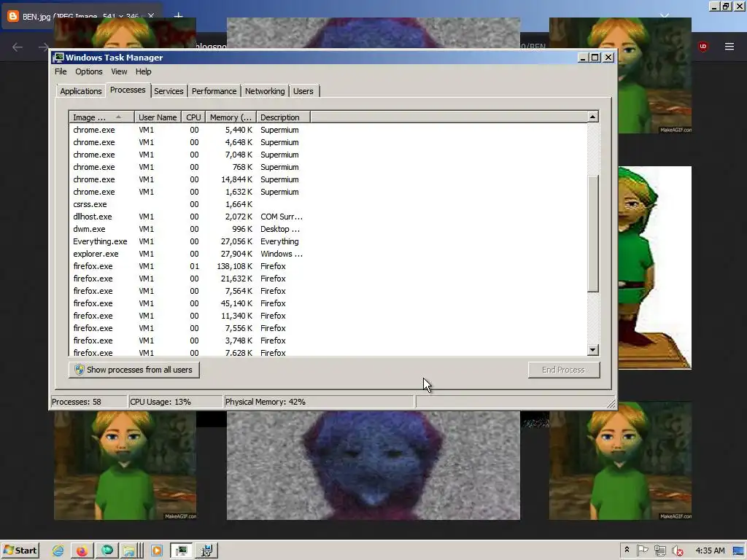Switch to the Applications tab
This screenshot has width=747, height=560.
tap(80, 91)
